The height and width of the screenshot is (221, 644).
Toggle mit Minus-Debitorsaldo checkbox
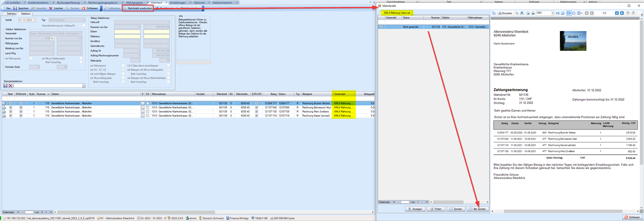[81, 58]
